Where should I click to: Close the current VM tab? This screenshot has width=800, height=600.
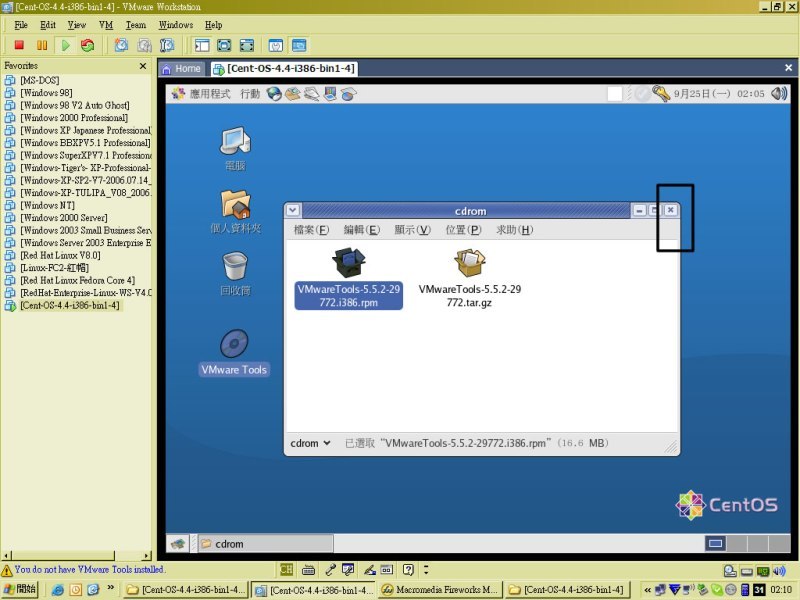[x=788, y=67]
